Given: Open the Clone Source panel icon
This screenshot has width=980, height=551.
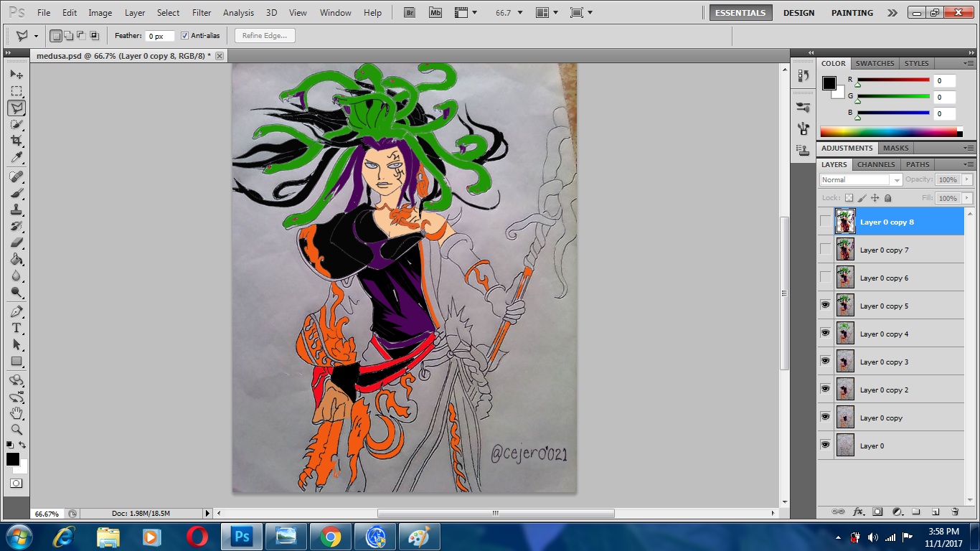Looking at the screenshot, I should (803, 150).
